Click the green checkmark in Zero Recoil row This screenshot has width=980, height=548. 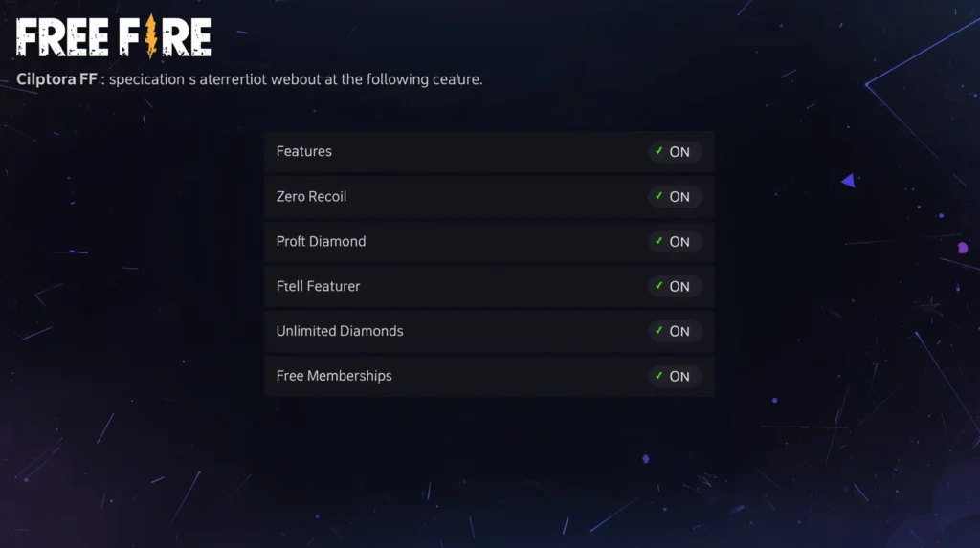coord(659,196)
